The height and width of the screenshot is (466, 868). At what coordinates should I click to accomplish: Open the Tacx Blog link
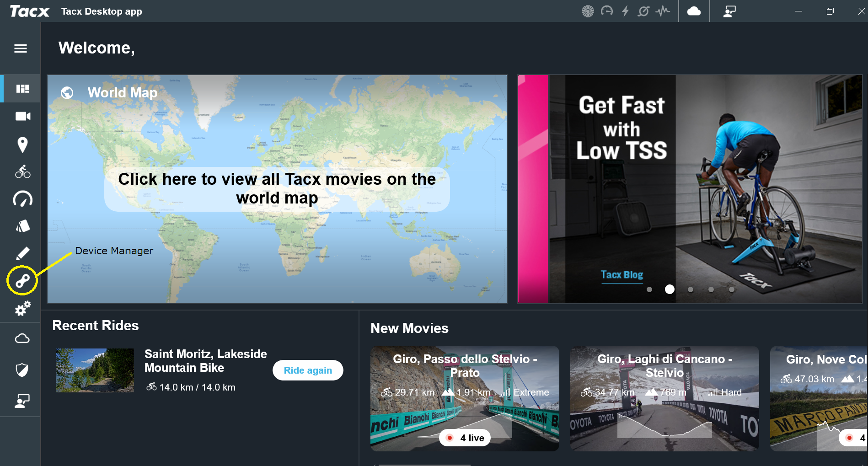click(x=622, y=275)
